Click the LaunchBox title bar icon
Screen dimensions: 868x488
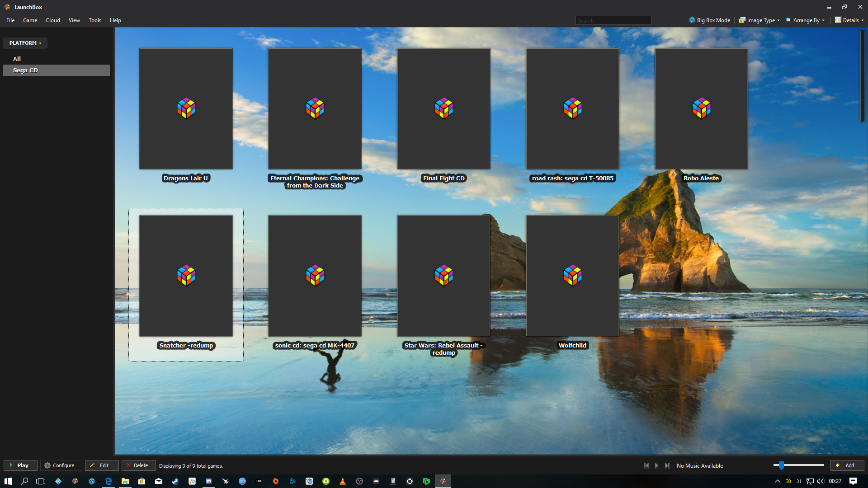(x=7, y=7)
